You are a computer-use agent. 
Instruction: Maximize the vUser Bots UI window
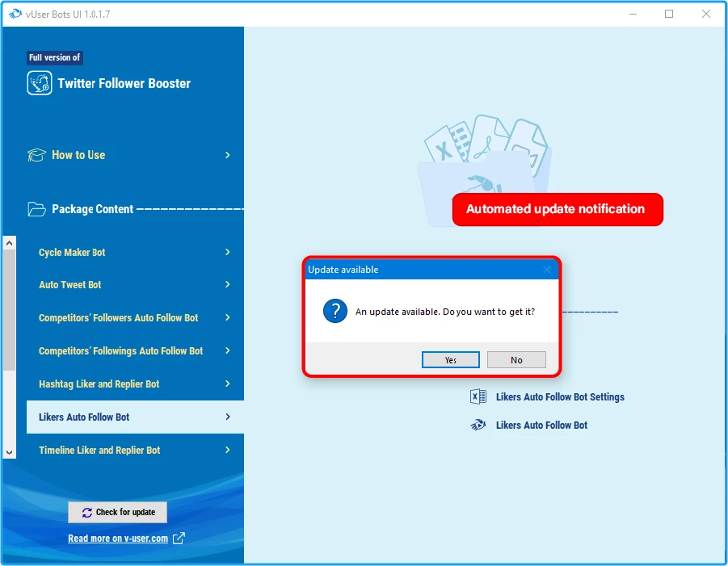tap(669, 14)
